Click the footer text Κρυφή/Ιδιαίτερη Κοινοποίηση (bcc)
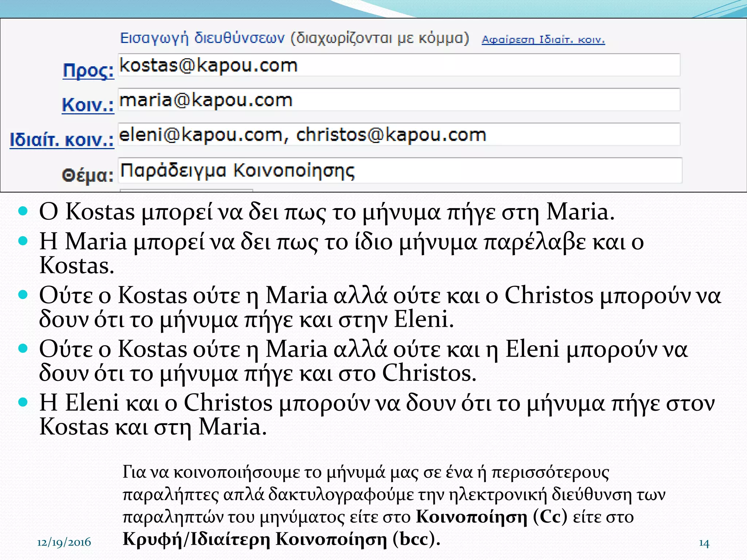This screenshot has width=747, height=560. point(282,539)
